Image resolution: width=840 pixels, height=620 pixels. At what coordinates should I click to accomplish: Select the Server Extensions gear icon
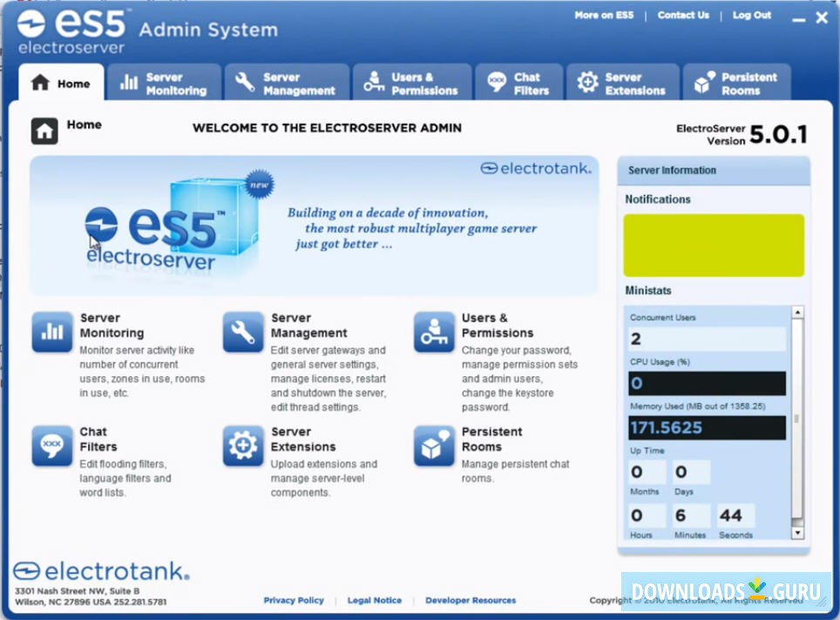click(241, 447)
